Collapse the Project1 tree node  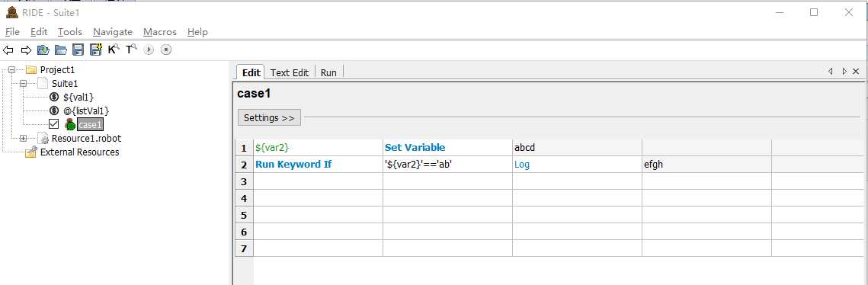click(11, 70)
